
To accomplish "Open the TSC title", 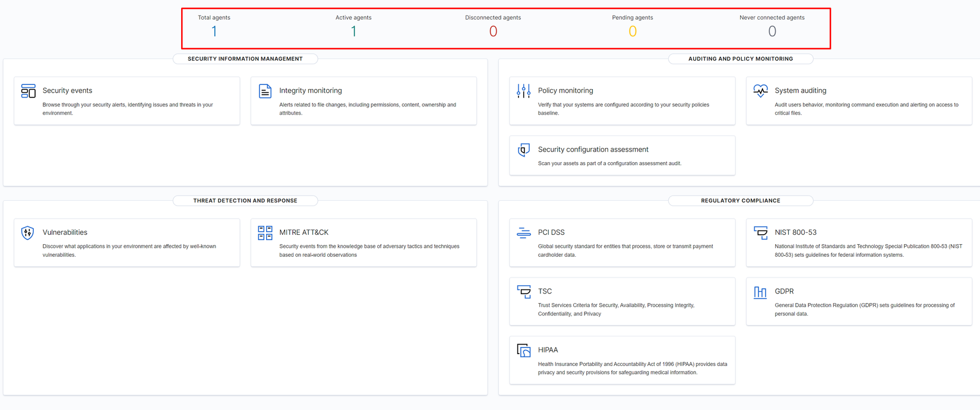I will point(545,291).
